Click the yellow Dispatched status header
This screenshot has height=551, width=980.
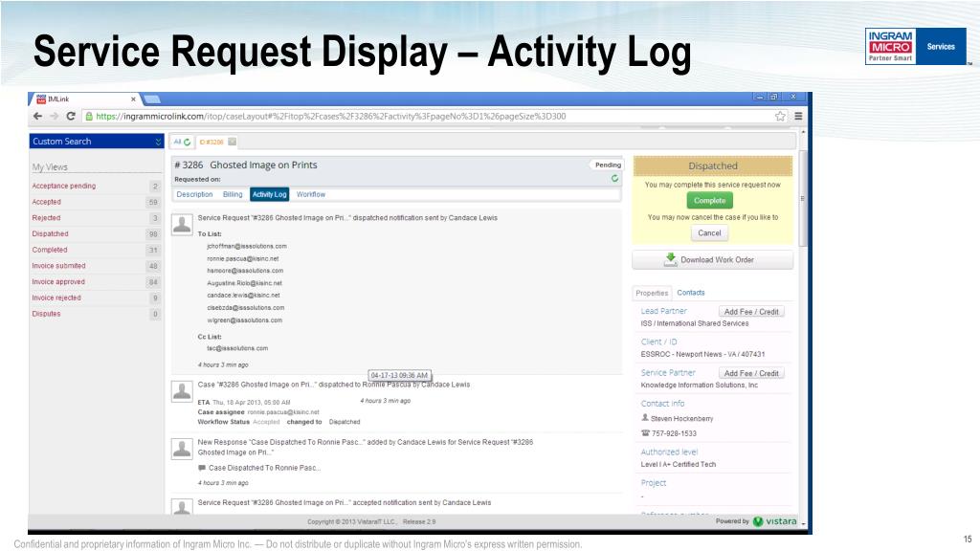tap(712, 165)
